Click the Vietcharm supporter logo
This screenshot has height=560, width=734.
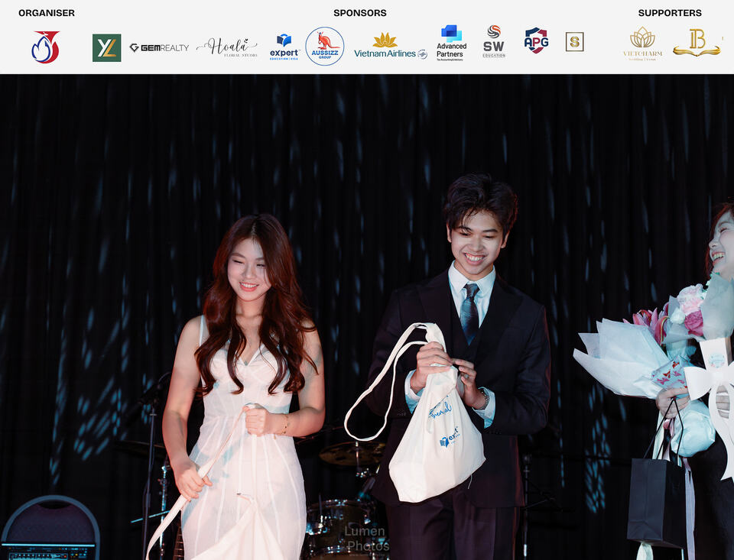point(642,44)
